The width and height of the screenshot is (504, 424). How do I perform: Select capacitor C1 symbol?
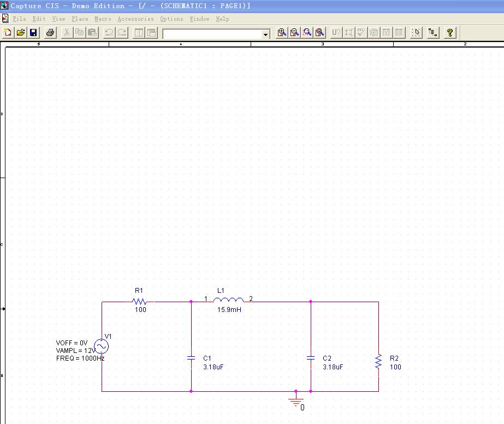(191, 358)
